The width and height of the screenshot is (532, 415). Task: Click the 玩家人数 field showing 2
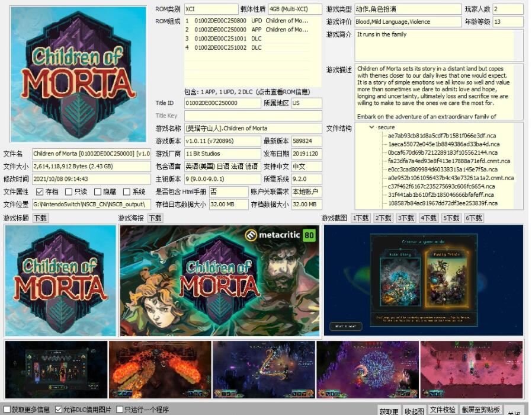pos(508,9)
